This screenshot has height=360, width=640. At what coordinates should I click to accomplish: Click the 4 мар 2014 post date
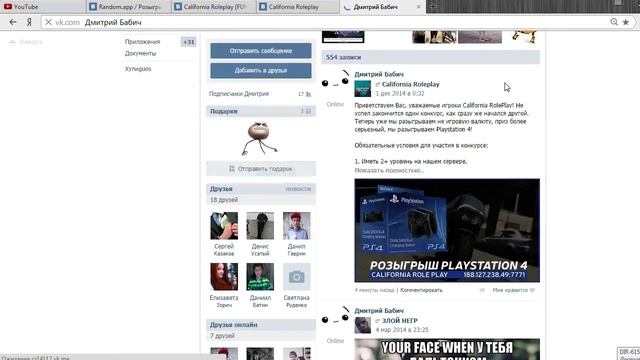coord(402,329)
